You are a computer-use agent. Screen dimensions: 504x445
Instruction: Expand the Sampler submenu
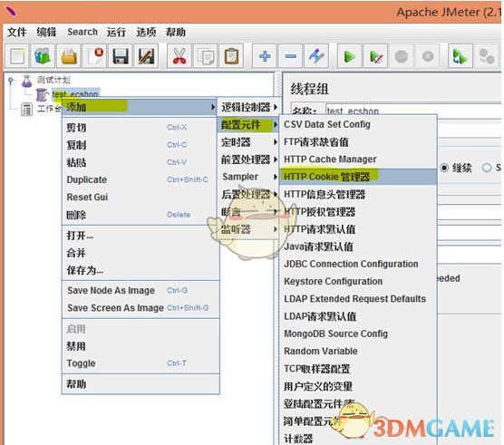(x=248, y=177)
